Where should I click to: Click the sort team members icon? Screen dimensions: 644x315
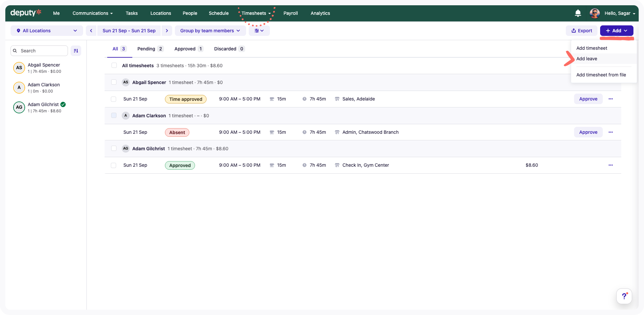click(x=76, y=51)
